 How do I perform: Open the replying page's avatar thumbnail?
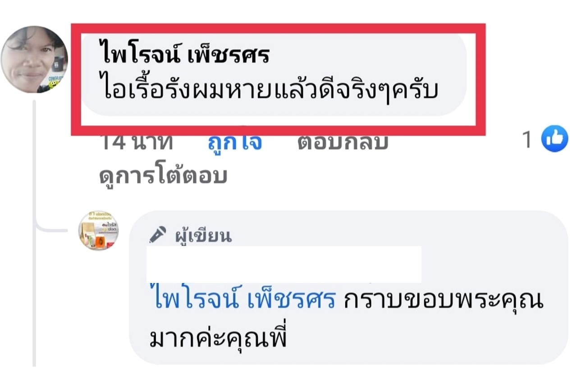(x=99, y=230)
